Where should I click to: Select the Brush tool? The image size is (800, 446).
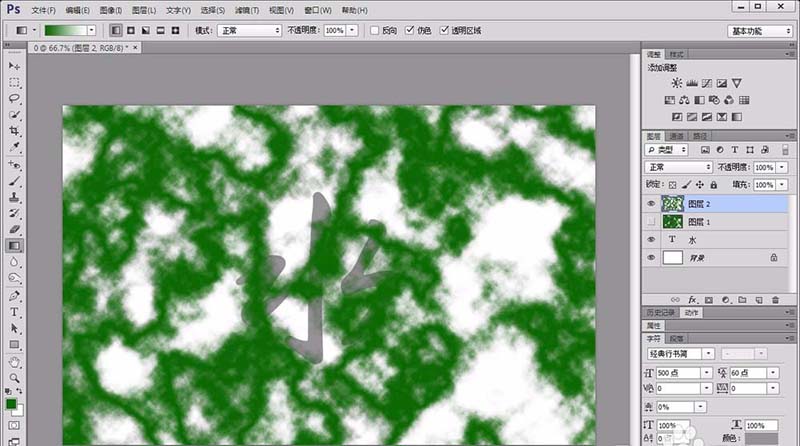pyautogui.click(x=14, y=181)
